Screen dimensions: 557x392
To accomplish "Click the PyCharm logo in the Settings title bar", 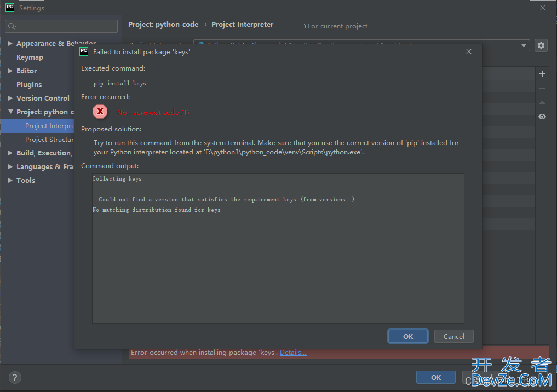I will tap(10, 8).
